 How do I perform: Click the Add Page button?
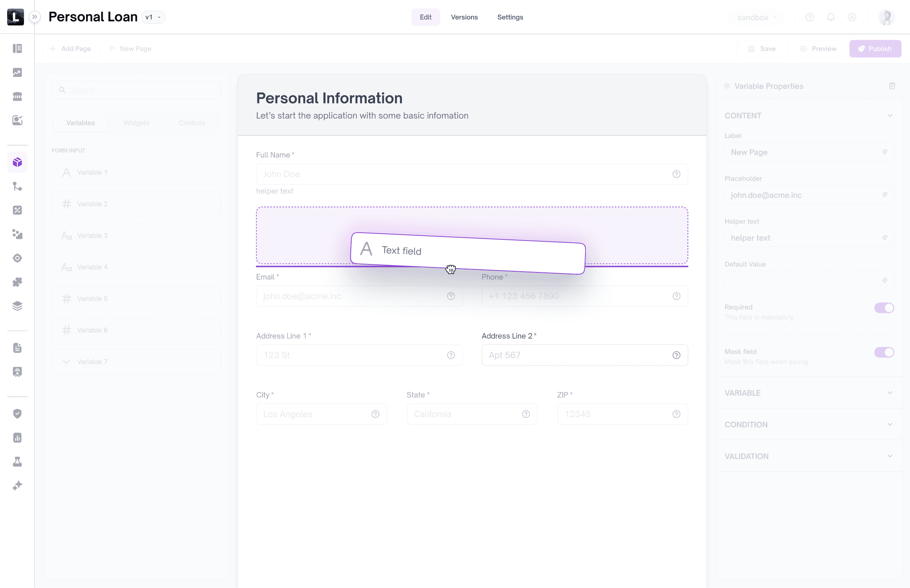[71, 49]
